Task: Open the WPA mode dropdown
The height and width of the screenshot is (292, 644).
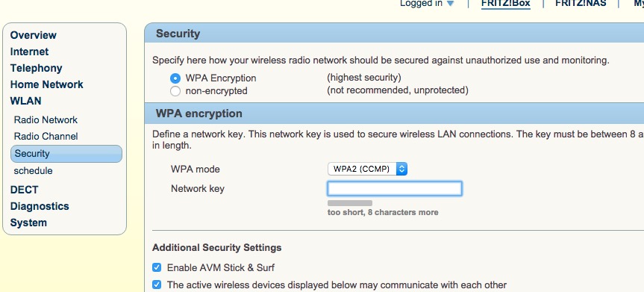Action: [x=367, y=169]
